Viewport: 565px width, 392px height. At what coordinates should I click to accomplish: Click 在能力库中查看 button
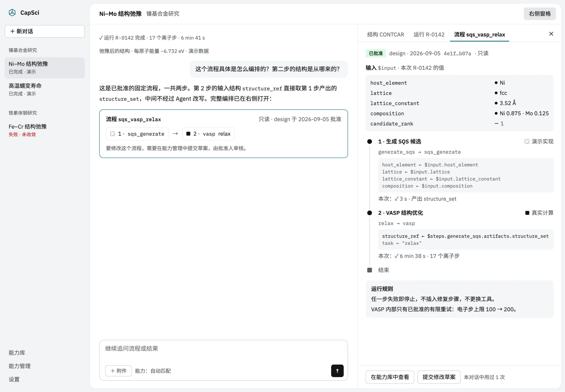click(x=390, y=377)
